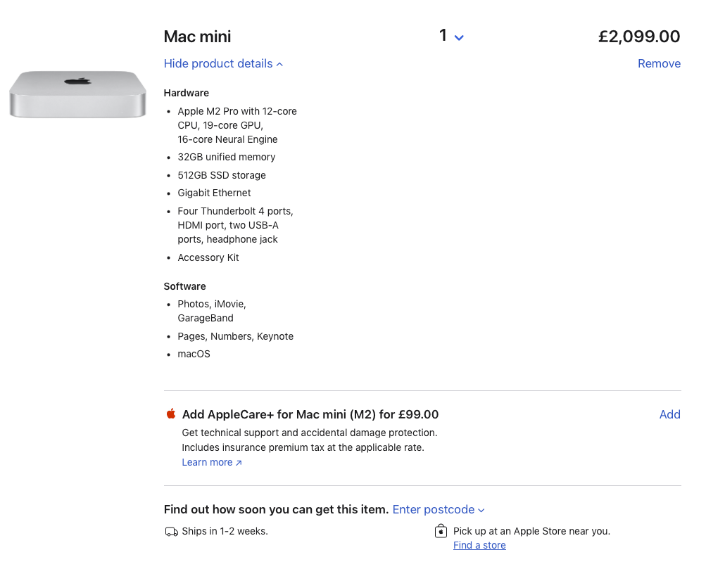
Task: Add AppleCare+ using the Add link
Action: click(669, 414)
